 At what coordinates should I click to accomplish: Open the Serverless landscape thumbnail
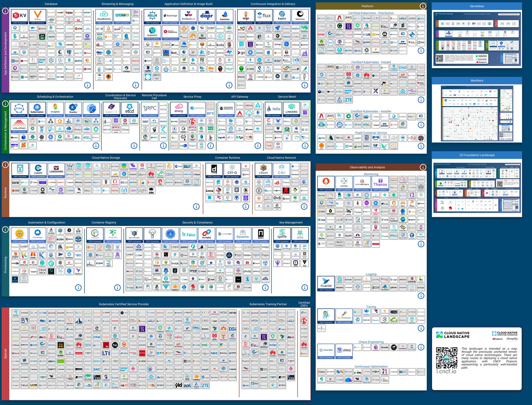477,39
